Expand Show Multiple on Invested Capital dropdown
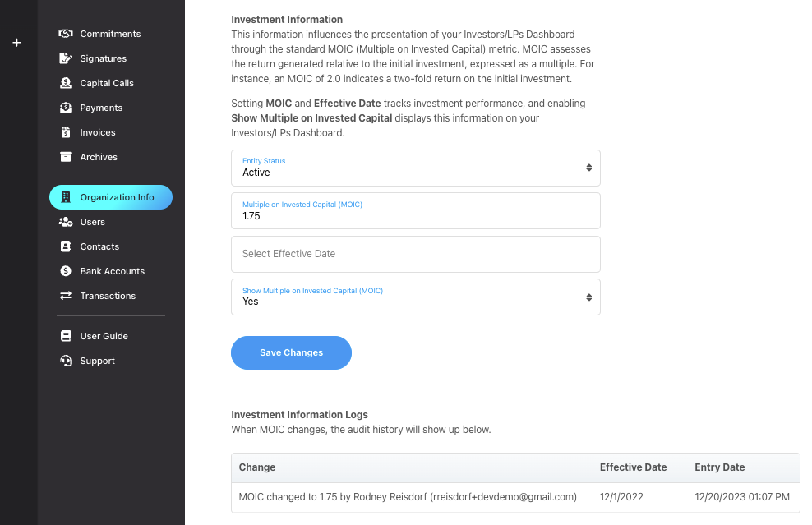The width and height of the screenshot is (812, 525). coord(415,297)
